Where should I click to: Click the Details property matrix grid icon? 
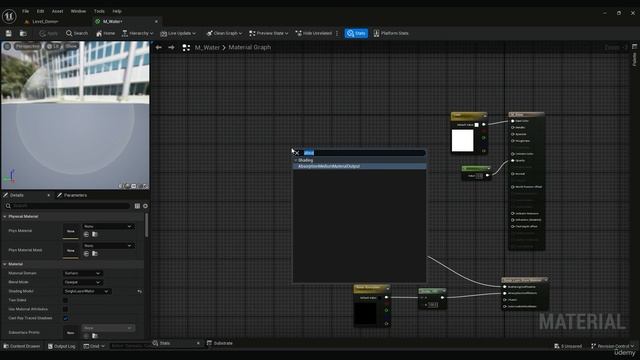[x=138, y=206]
